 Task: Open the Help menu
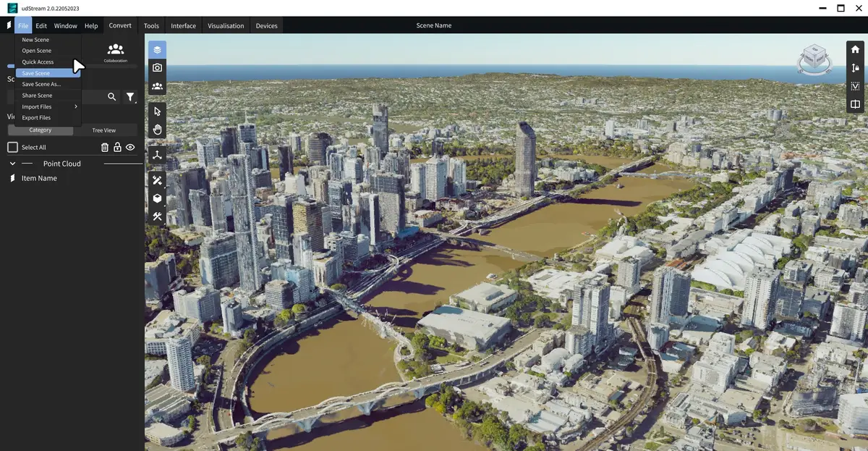91,25
